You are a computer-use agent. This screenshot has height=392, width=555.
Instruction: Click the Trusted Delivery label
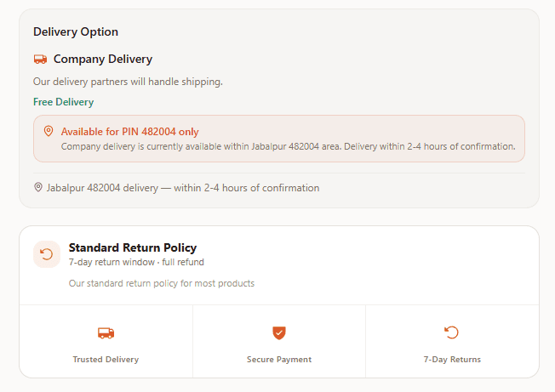(x=106, y=360)
